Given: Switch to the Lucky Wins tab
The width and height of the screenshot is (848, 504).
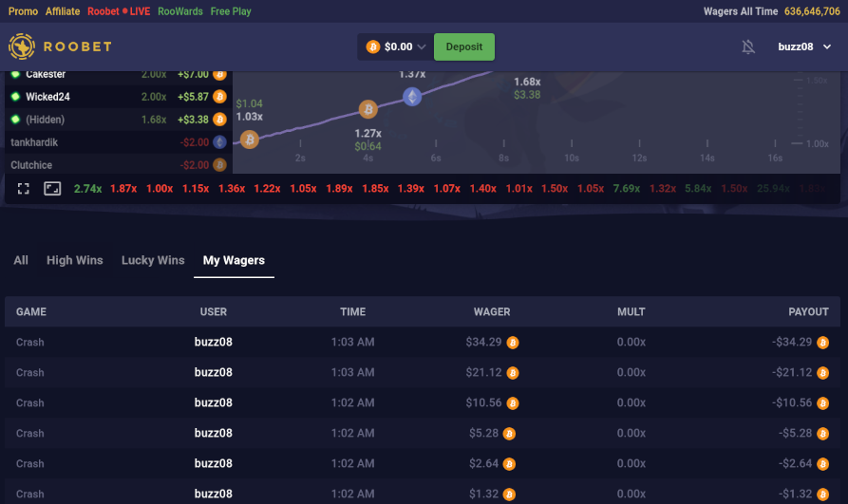Looking at the screenshot, I should point(153,260).
